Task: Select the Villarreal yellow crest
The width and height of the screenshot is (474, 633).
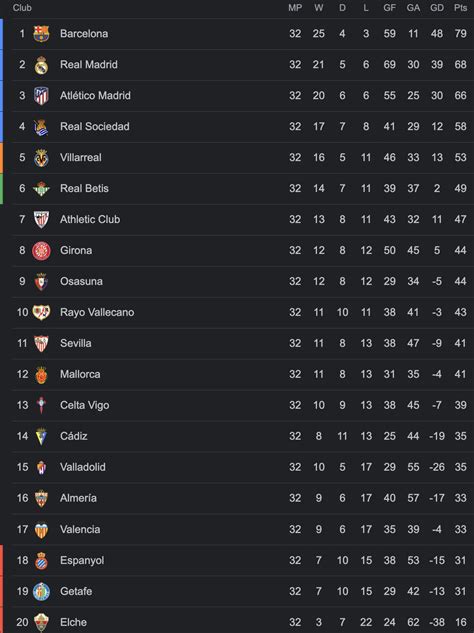Action: click(x=41, y=157)
